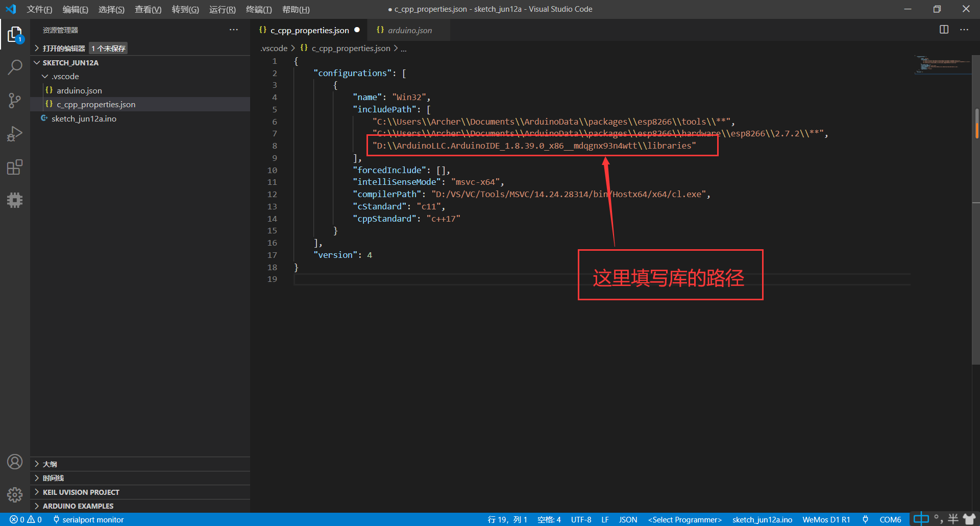The height and width of the screenshot is (526, 980).
Task: Switch to the arduino.json tab
Action: (408, 30)
